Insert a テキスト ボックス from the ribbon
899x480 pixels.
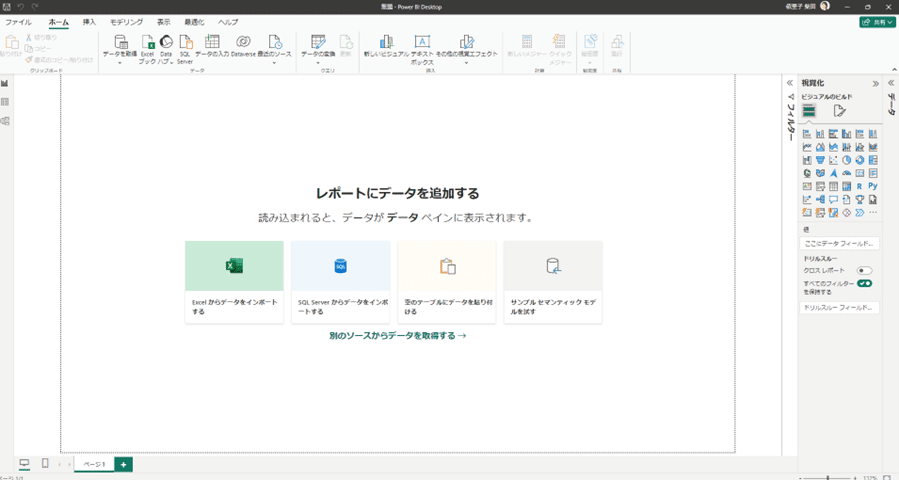click(x=422, y=42)
